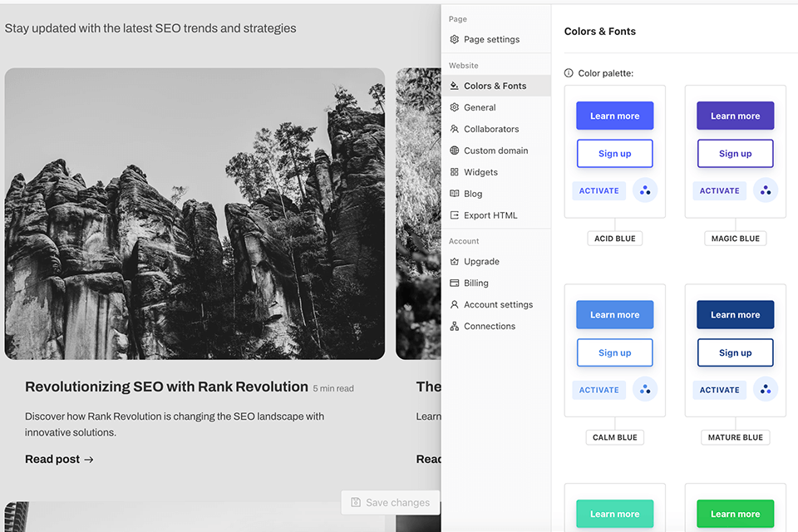The image size is (798, 532).
Task: Click Acid Blue Sign up outline button
Action: [615, 153]
